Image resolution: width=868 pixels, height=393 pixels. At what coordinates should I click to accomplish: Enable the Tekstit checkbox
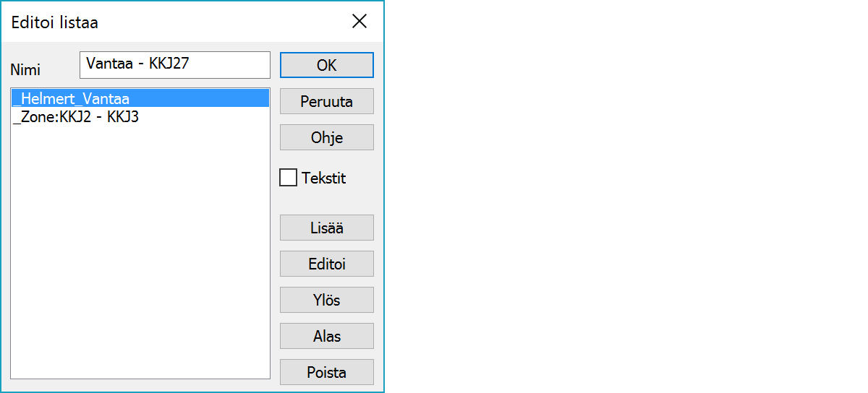point(289,178)
